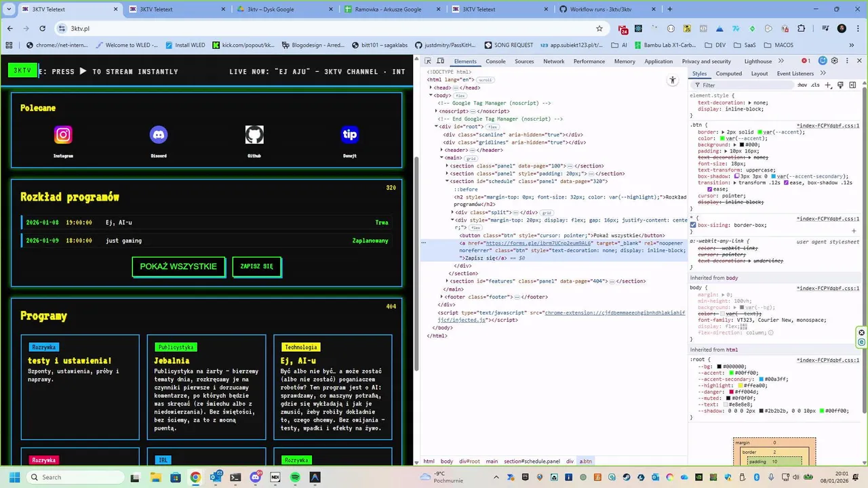Open the Instagram icon under Polecane
868x488 pixels.
[63, 135]
